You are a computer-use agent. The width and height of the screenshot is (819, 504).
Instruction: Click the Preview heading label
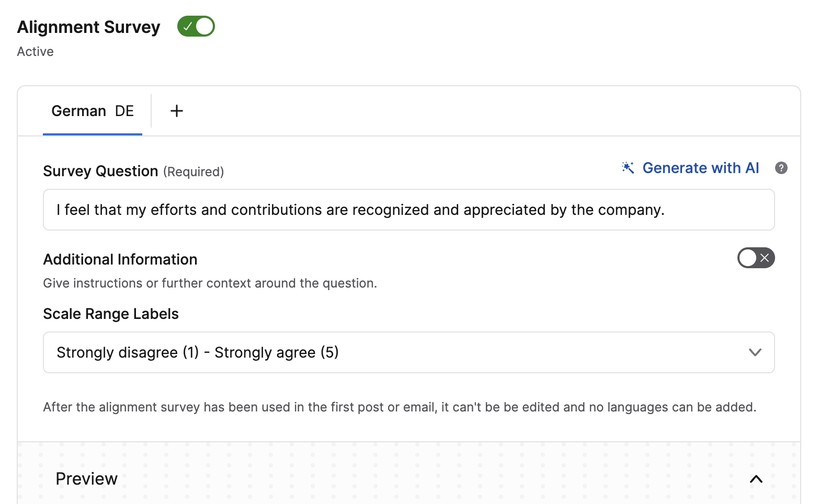click(86, 478)
